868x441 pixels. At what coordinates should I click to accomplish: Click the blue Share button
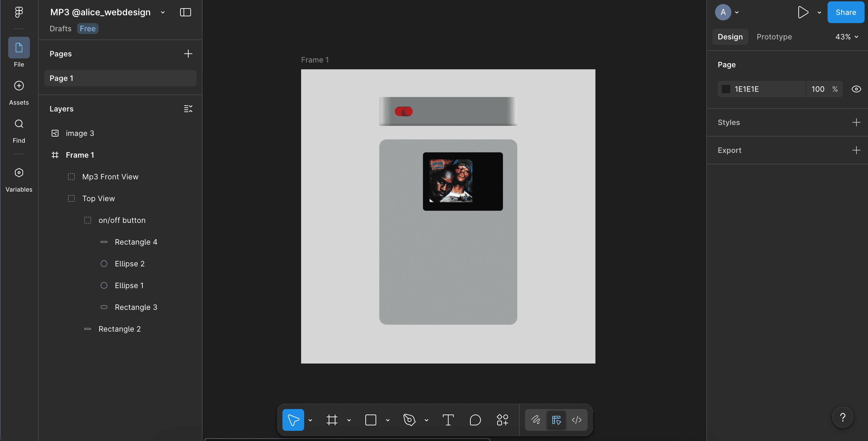[x=846, y=12]
